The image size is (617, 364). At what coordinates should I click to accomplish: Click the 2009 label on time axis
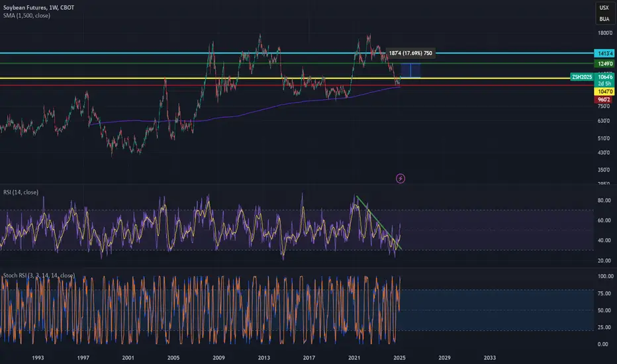218,357
